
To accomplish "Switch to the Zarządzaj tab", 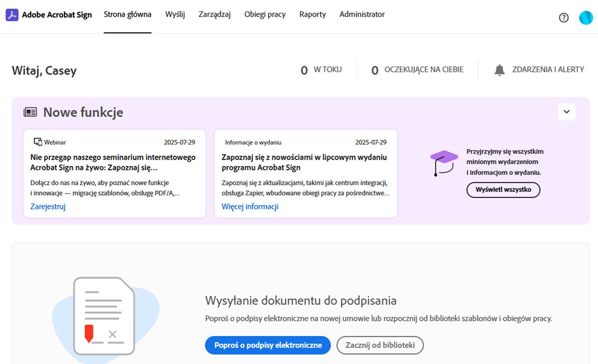I will [x=214, y=14].
